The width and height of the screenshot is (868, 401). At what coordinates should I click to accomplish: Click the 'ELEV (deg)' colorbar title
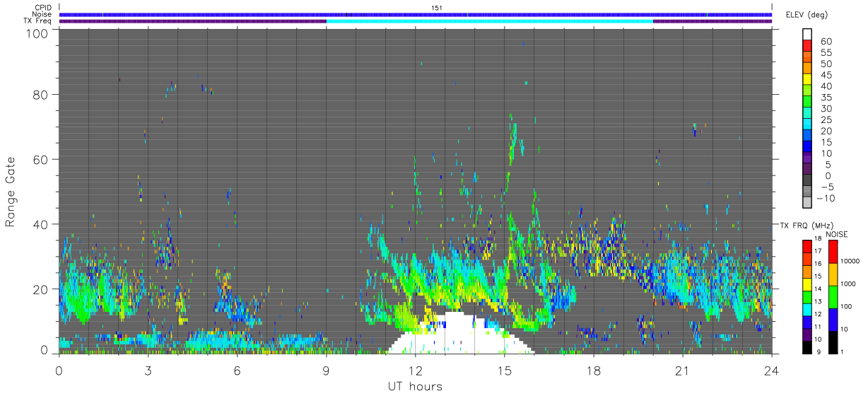pyautogui.click(x=807, y=14)
